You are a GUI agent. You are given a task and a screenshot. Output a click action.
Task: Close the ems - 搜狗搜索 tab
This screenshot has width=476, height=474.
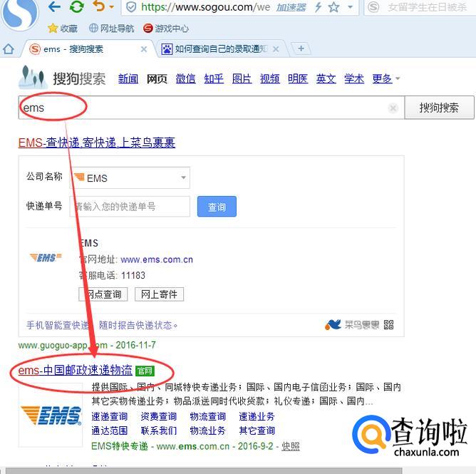[144, 49]
